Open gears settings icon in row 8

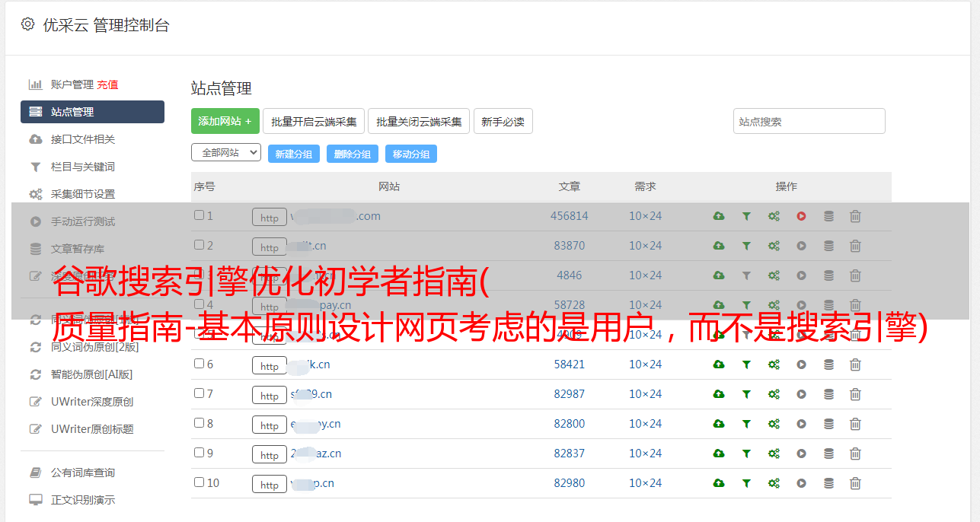(x=774, y=424)
